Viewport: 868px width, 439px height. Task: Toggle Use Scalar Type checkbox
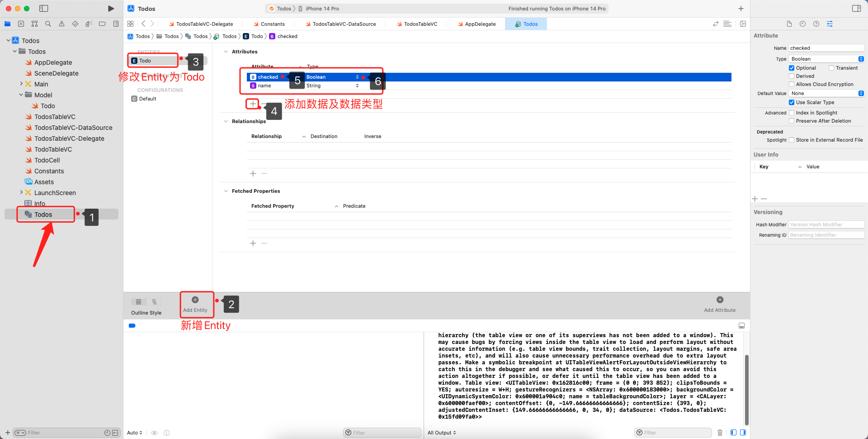792,102
